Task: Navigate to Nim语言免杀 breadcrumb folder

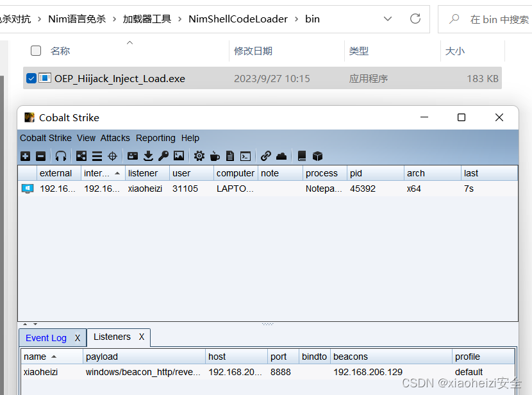Action: 77,19
